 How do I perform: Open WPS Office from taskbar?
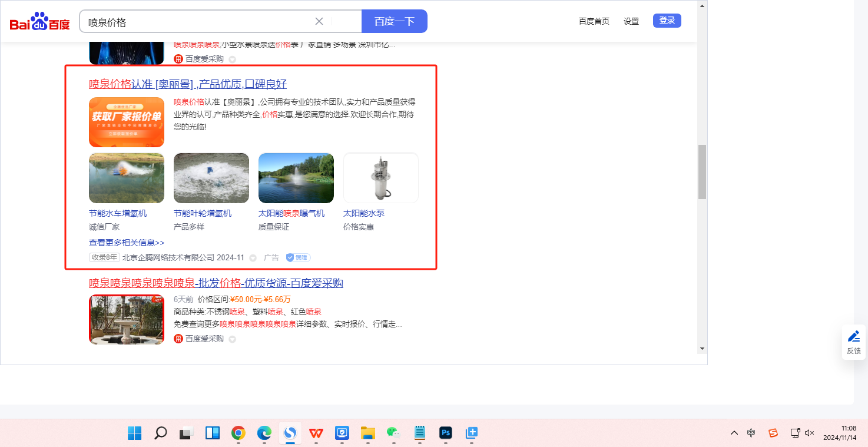click(x=316, y=433)
